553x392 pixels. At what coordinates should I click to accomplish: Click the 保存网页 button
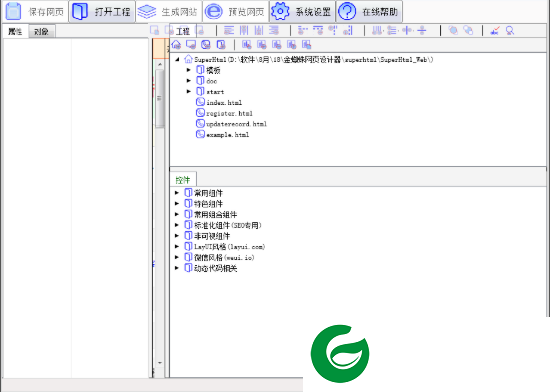[35, 11]
